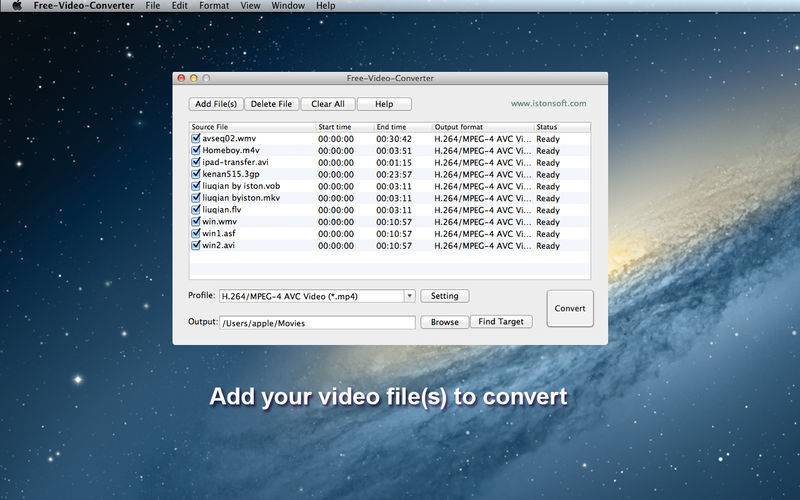Uncheck the Homeboy.m4v checkbox

(x=195, y=151)
